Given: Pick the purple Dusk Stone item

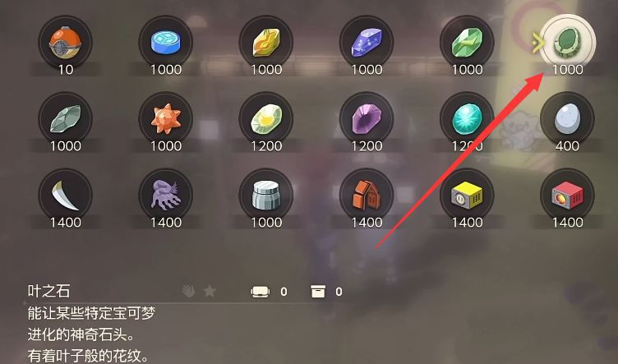Looking at the screenshot, I should [367, 119].
